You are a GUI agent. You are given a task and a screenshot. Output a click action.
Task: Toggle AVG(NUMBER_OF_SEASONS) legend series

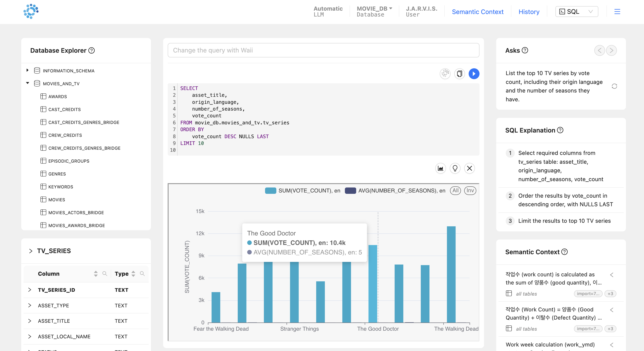[x=395, y=191]
